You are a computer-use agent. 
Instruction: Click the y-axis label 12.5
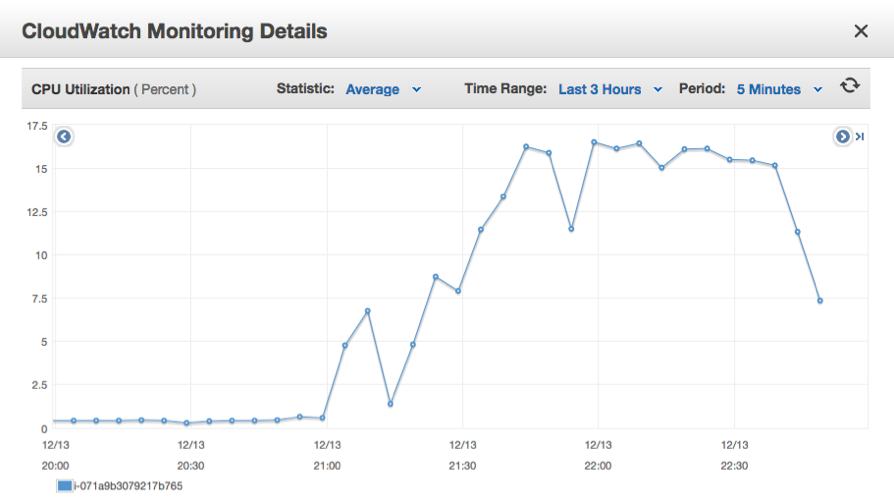click(37, 212)
